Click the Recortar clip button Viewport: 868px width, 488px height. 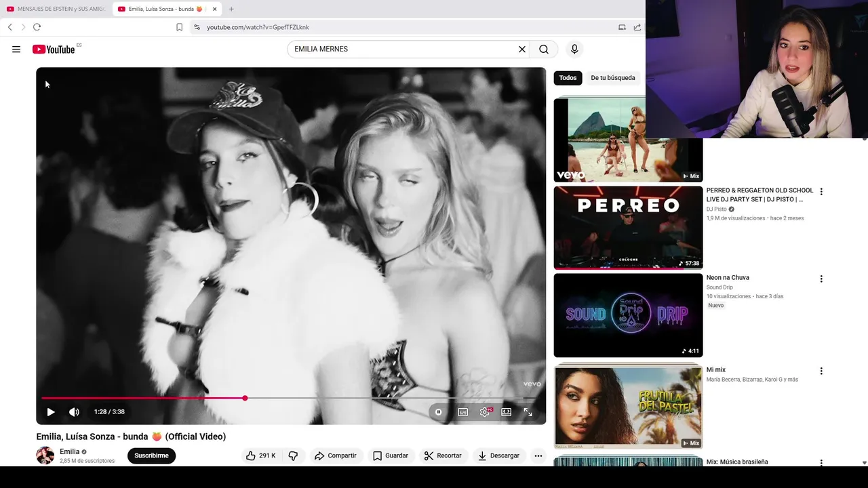pyautogui.click(x=442, y=455)
